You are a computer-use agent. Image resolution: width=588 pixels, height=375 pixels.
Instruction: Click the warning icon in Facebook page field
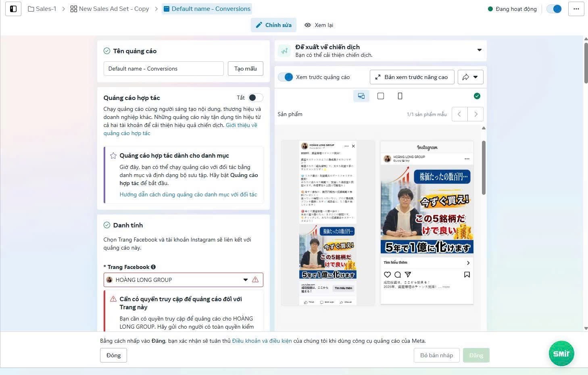tap(255, 280)
